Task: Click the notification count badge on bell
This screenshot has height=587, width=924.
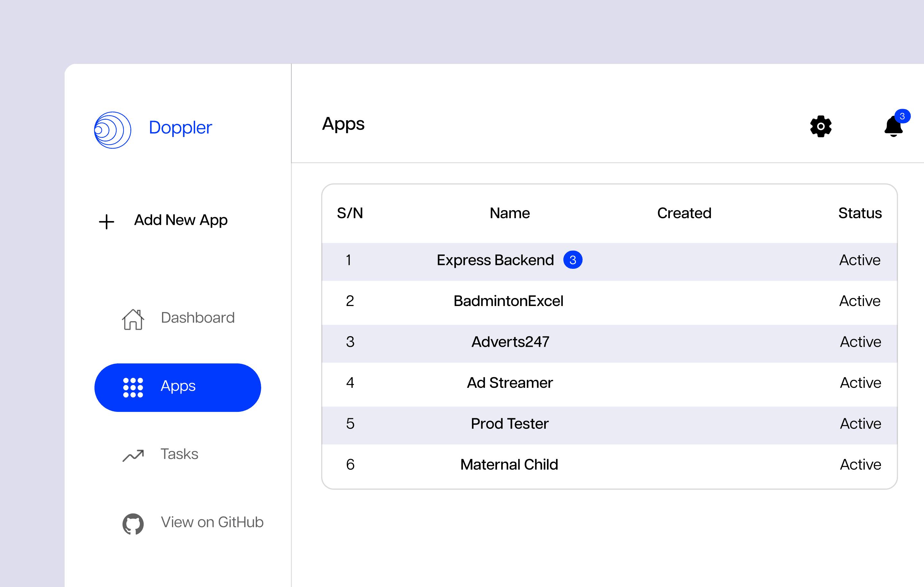Action: click(x=902, y=116)
